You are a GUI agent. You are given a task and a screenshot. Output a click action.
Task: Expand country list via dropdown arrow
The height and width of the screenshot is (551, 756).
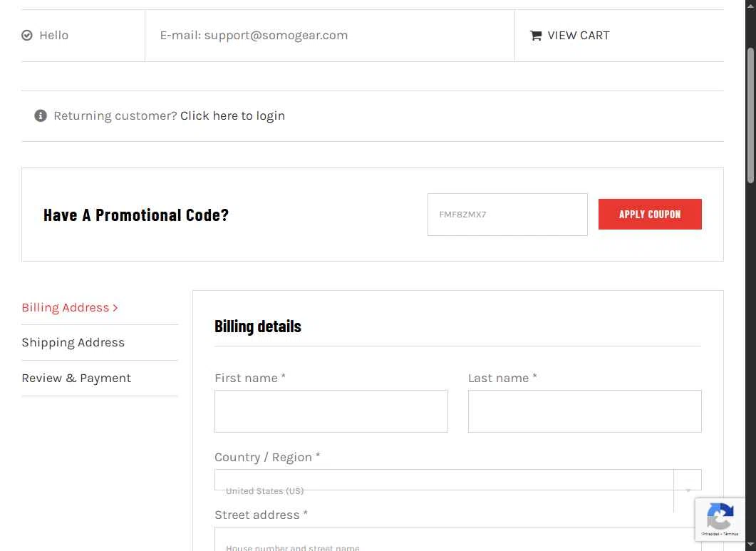coord(688,490)
